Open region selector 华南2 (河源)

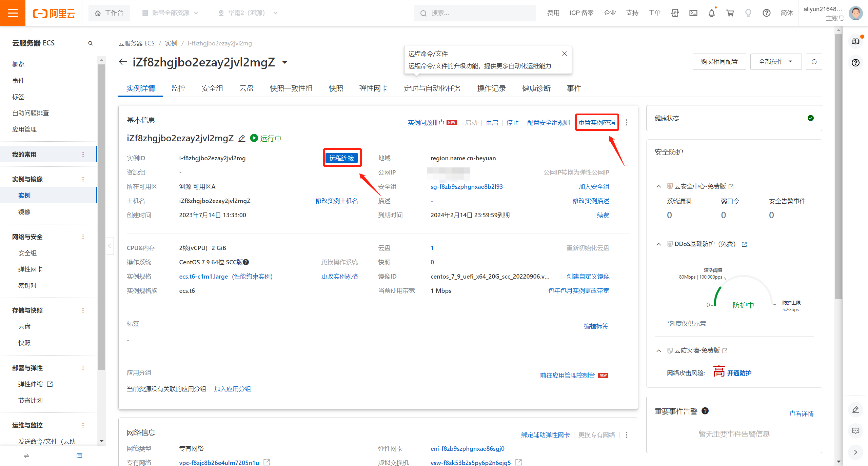248,13
